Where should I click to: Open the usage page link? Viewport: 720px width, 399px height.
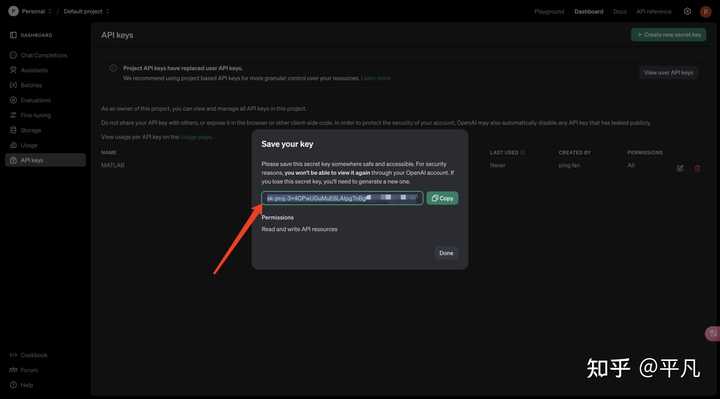pyautogui.click(x=197, y=137)
